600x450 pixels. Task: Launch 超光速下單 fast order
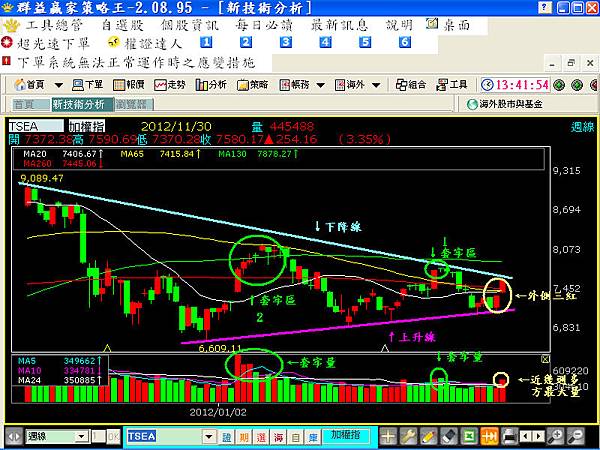[46, 43]
